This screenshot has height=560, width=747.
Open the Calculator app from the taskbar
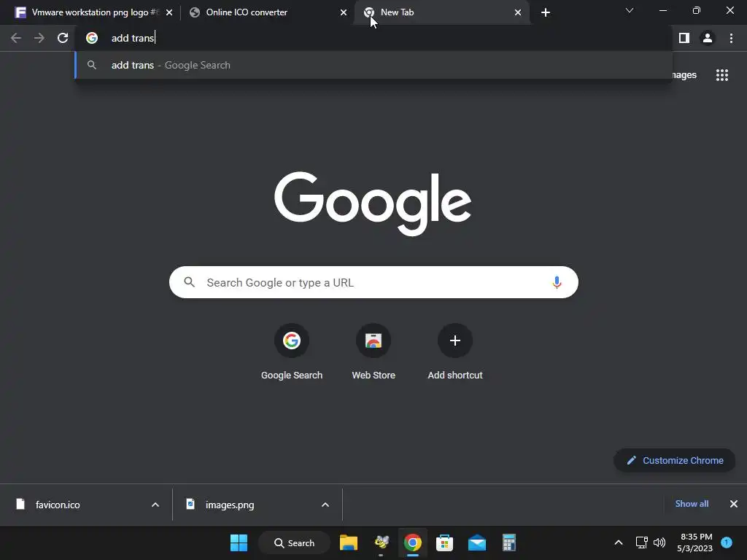(508, 542)
